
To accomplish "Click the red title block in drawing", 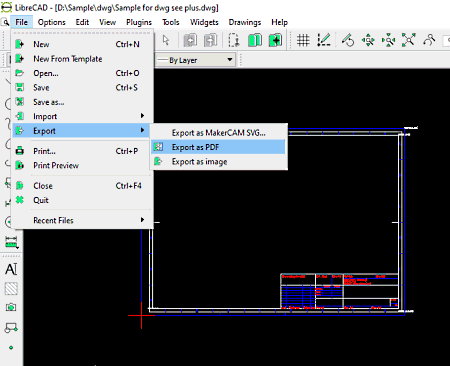I will [339, 292].
